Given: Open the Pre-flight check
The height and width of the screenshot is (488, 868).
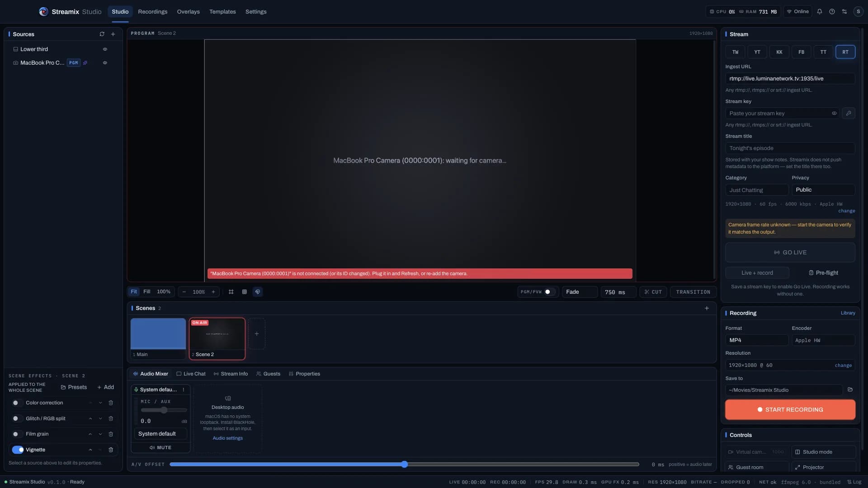Looking at the screenshot, I should tap(823, 273).
